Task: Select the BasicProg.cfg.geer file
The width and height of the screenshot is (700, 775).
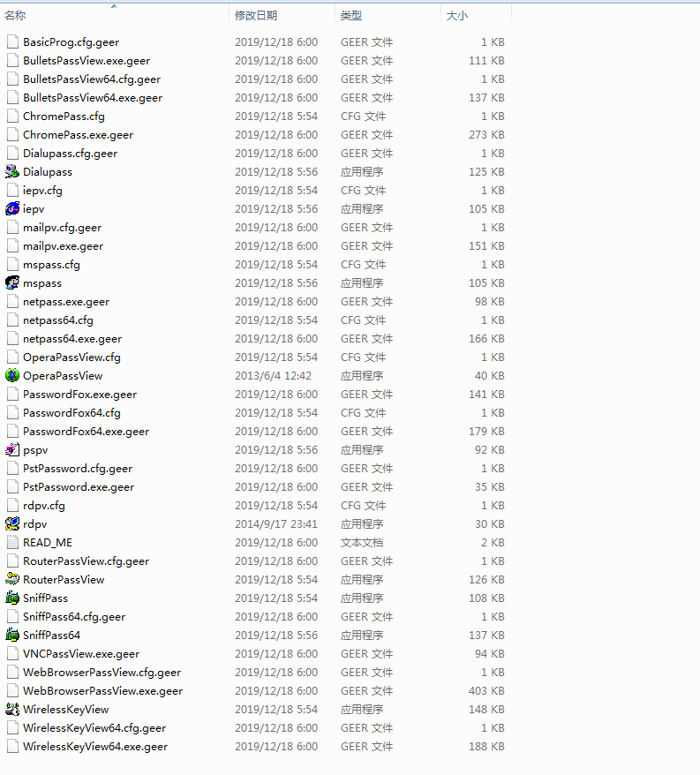Action: [x=71, y=42]
